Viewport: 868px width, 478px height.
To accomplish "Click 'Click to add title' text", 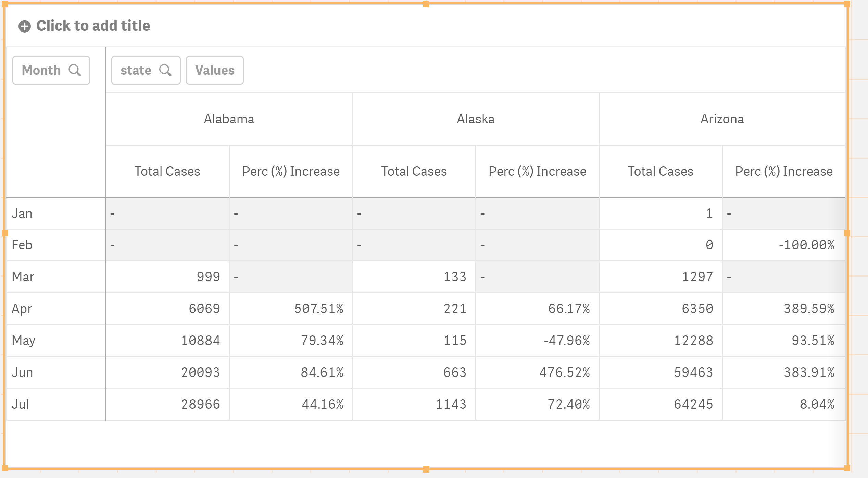I will [93, 26].
